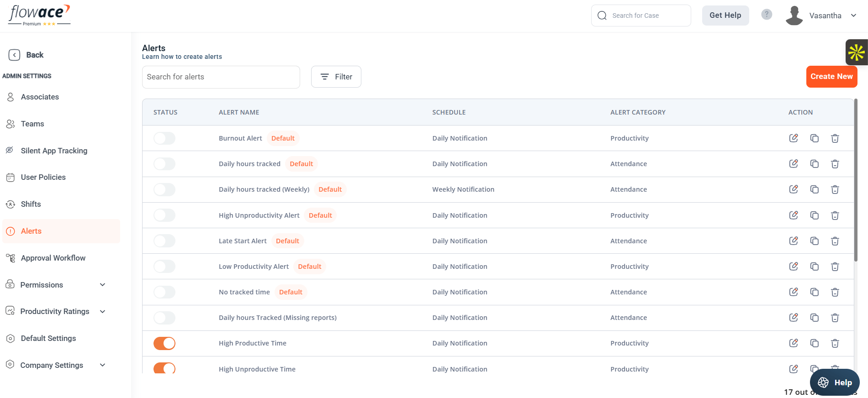868x398 pixels.
Task: Open the Approval Workflow page
Action: pos(53,258)
